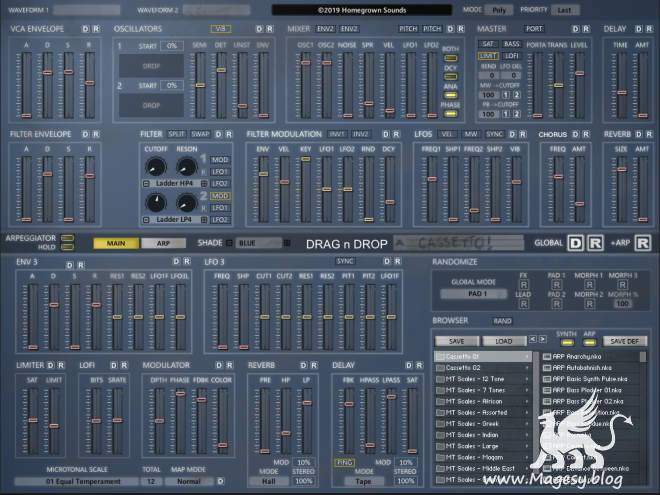The height and width of the screenshot is (495, 660).
Task: Expand the MT Scales - 12 Tone folder
Action: pos(483,379)
